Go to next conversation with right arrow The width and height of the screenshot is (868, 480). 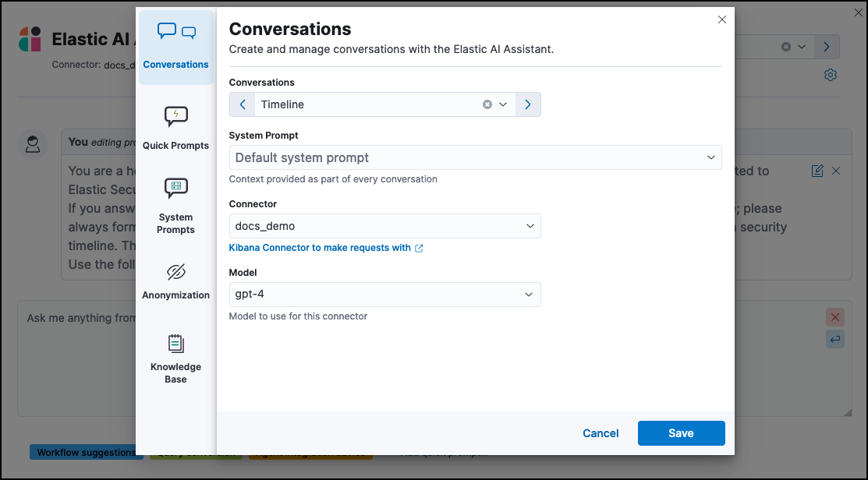[527, 104]
